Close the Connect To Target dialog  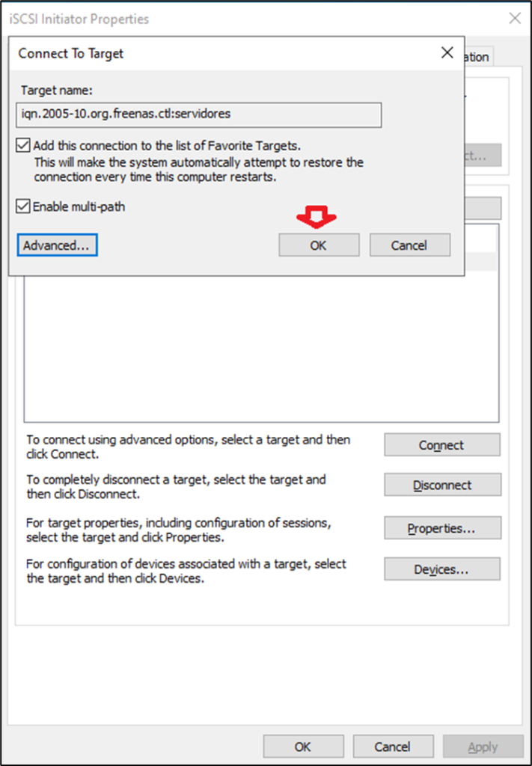click(447, 53)
